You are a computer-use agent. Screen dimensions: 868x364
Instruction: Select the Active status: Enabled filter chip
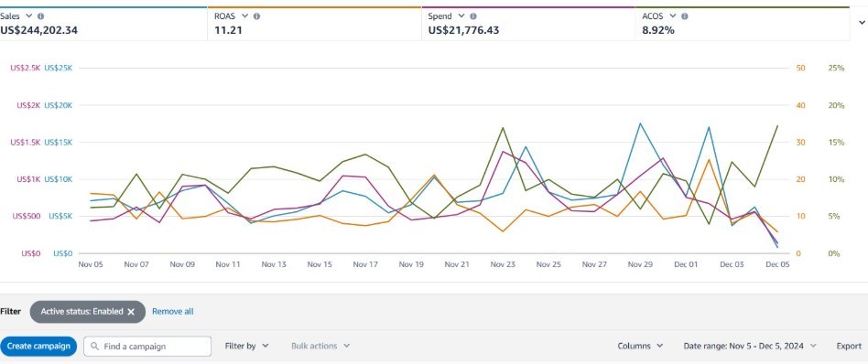(88, 312)
